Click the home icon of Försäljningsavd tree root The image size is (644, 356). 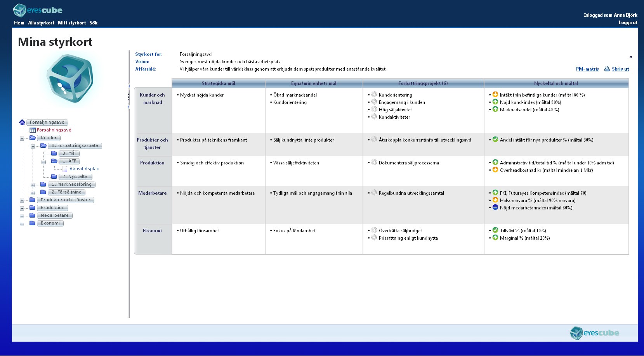click(22, 123)
